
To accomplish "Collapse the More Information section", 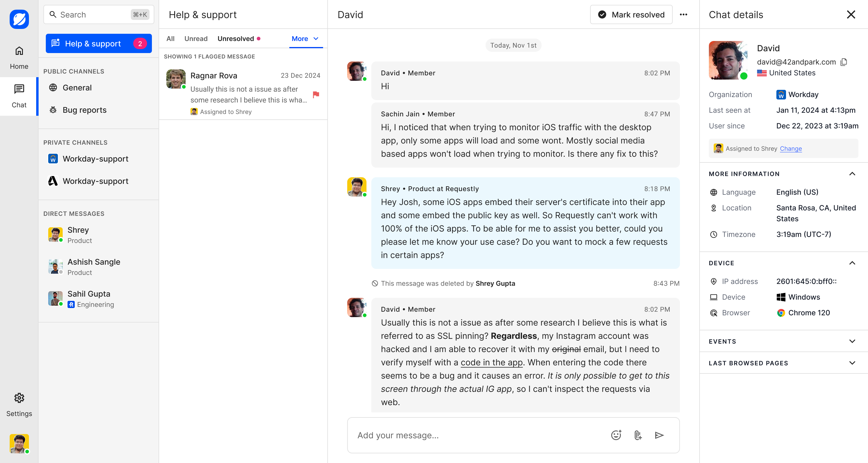I will coord(852,174).
